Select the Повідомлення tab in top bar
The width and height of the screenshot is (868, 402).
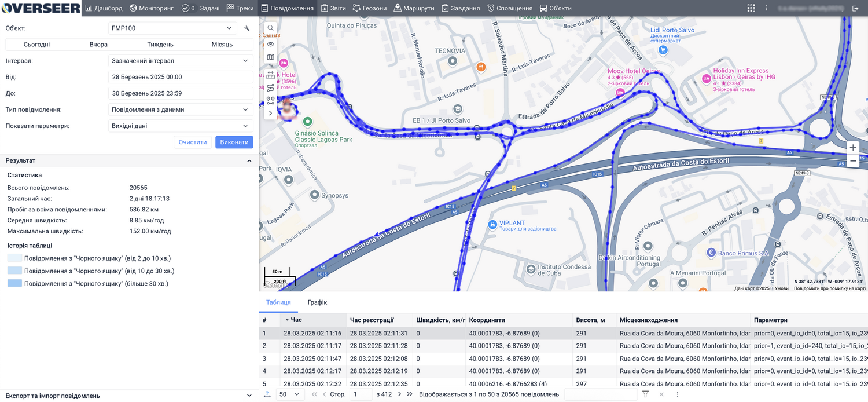(287, 8)
